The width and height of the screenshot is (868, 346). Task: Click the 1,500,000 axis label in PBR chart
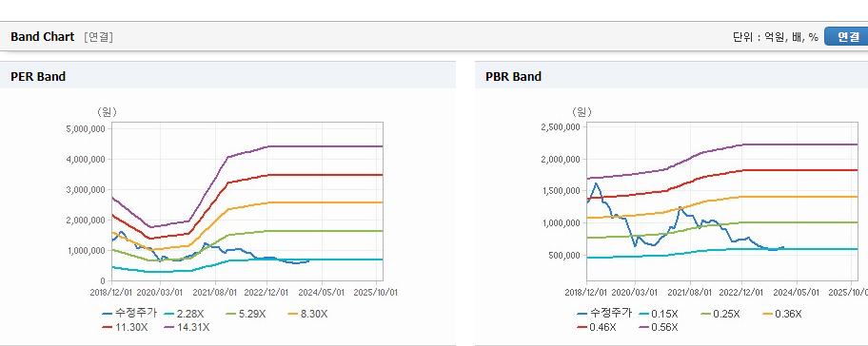[561, 191]
